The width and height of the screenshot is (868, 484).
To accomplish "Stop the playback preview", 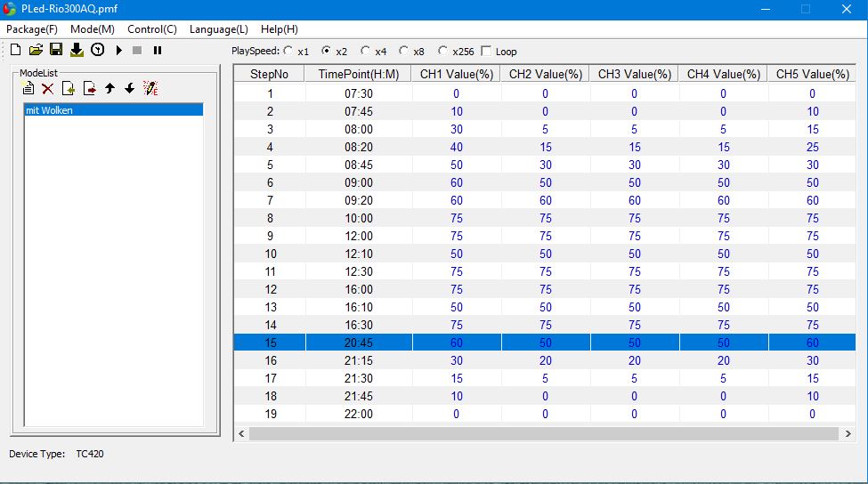I will [x=137, y=51].
